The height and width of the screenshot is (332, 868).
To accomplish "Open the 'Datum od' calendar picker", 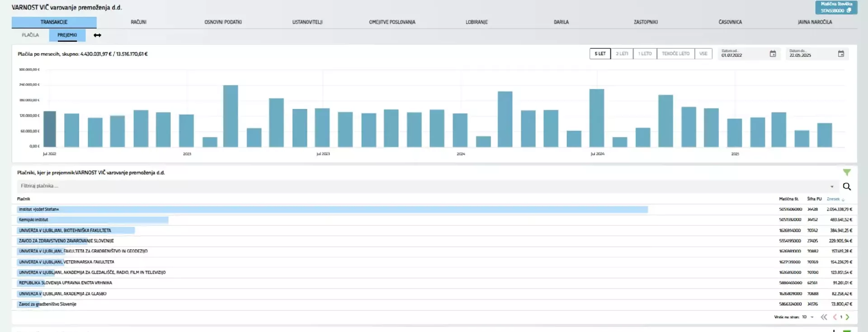I will click(x=773, y=54).
